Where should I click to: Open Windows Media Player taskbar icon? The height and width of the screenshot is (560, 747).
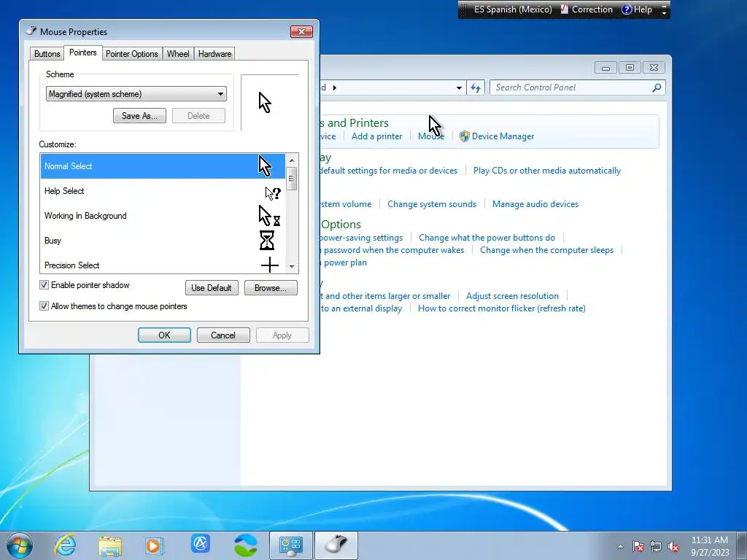[154, 545]
